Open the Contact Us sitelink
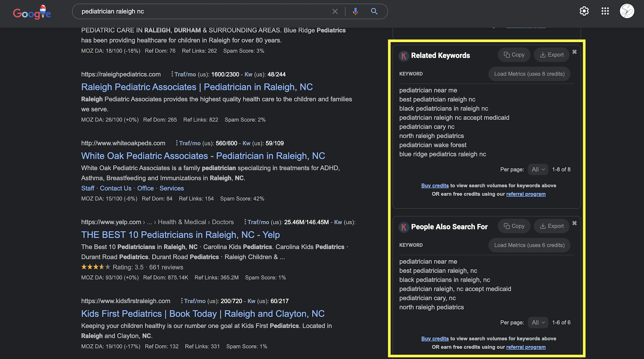The image size is (644, 359). [115, 188]
